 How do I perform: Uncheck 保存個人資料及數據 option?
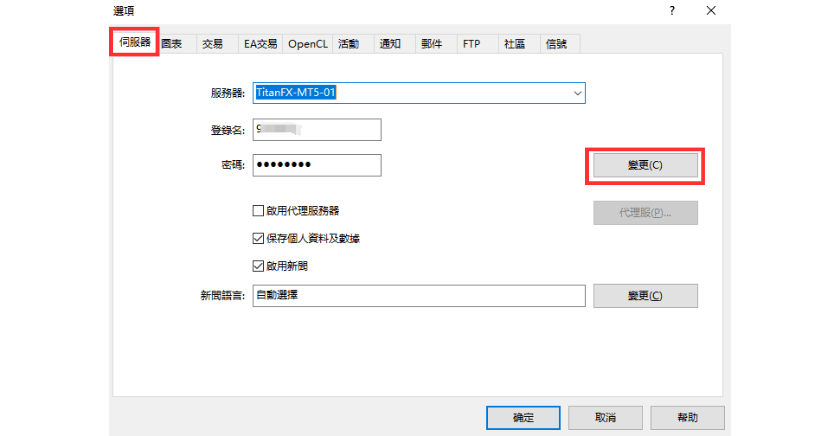coord(258,239)
